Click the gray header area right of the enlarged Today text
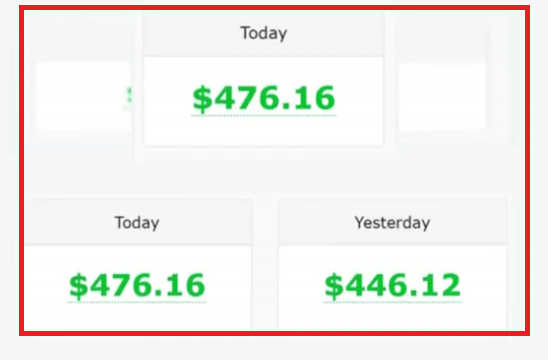The height and width of the screenshot is (360, 548). point(336,34)
